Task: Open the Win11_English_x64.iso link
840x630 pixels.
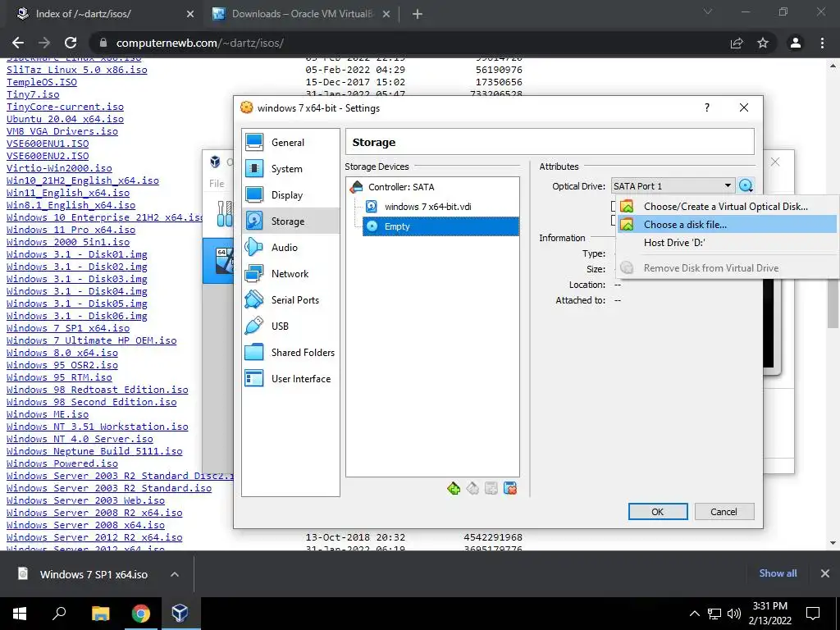Action: click(x=68, y=193)
